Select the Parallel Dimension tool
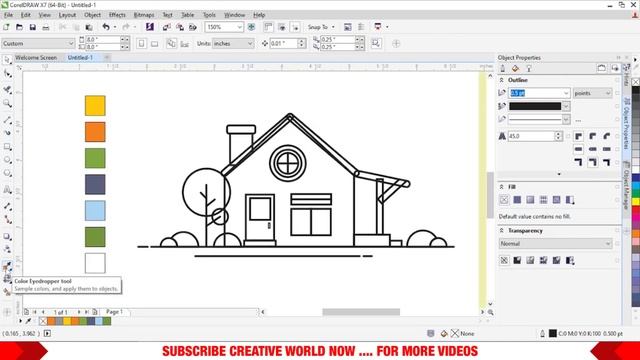This screenshot has height=360, width=640. point(7,206)
